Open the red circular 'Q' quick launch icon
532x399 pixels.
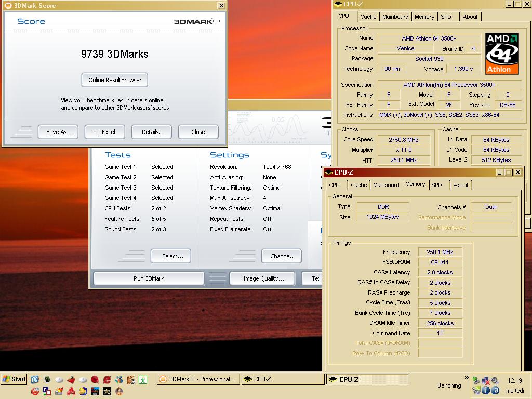95,380
